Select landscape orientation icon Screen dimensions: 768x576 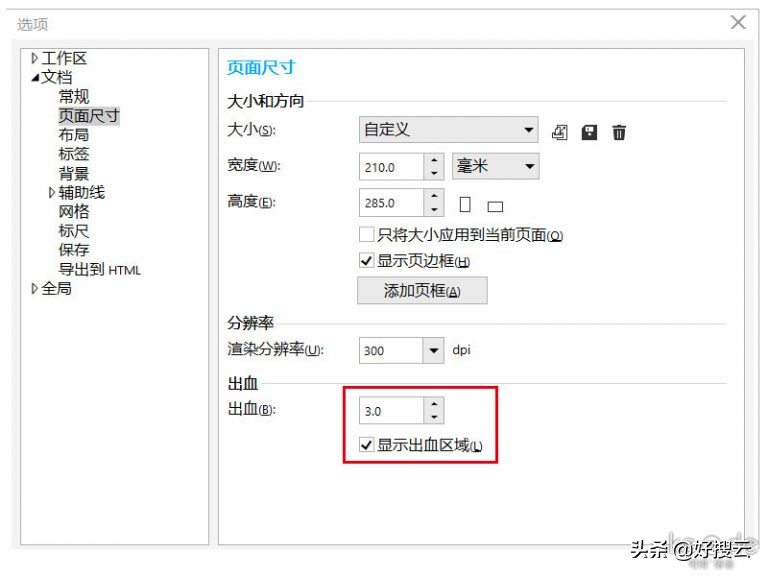pos(495,207)
